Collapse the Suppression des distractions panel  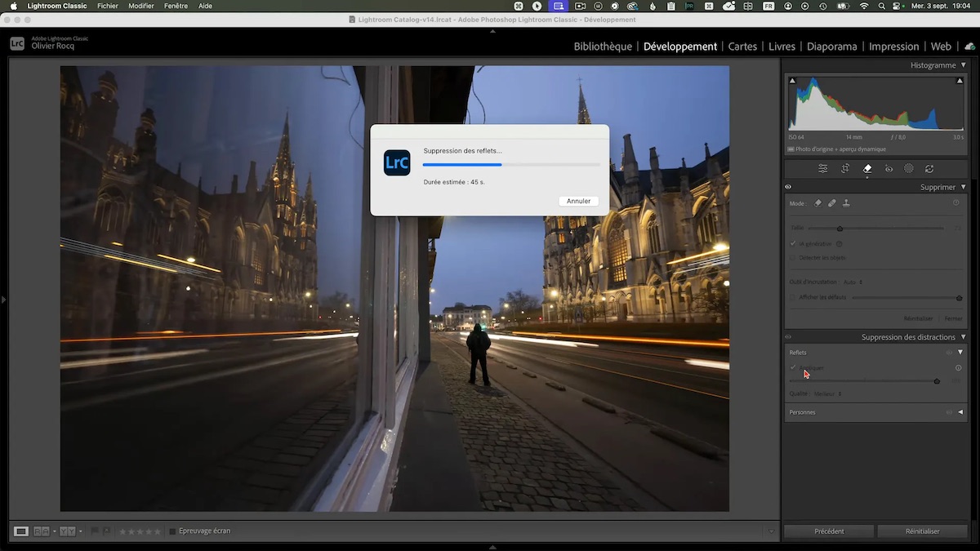[964, 337]
